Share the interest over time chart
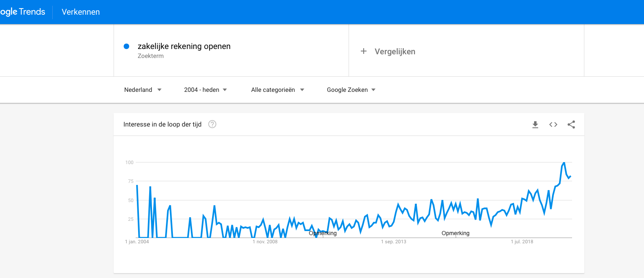 click(x=571, y=125)
